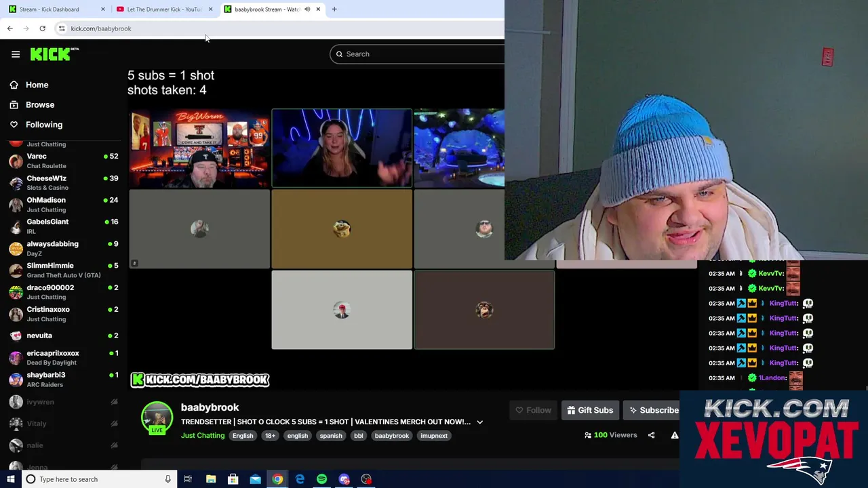Open OhMadison channel in sidebar

[64, 205]
